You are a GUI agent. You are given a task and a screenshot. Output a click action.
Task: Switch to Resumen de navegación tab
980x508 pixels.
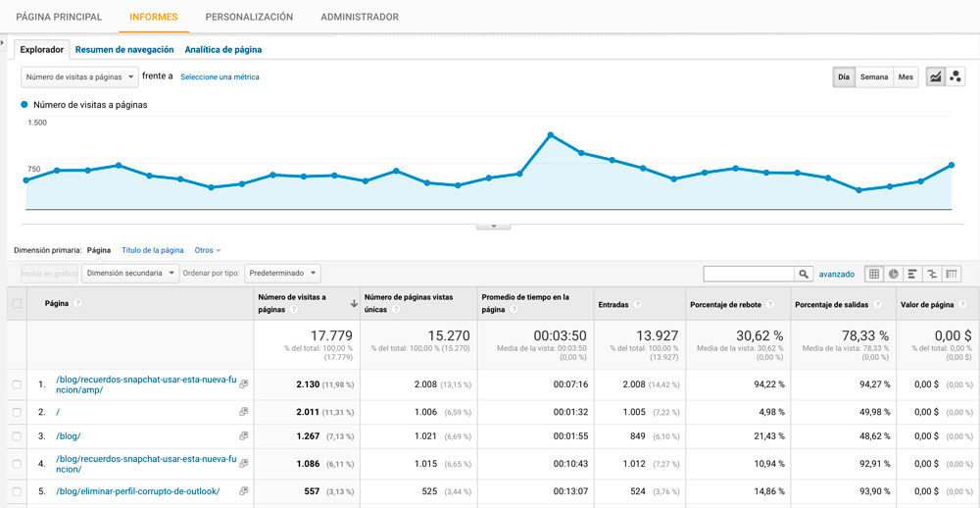[124, 49]
